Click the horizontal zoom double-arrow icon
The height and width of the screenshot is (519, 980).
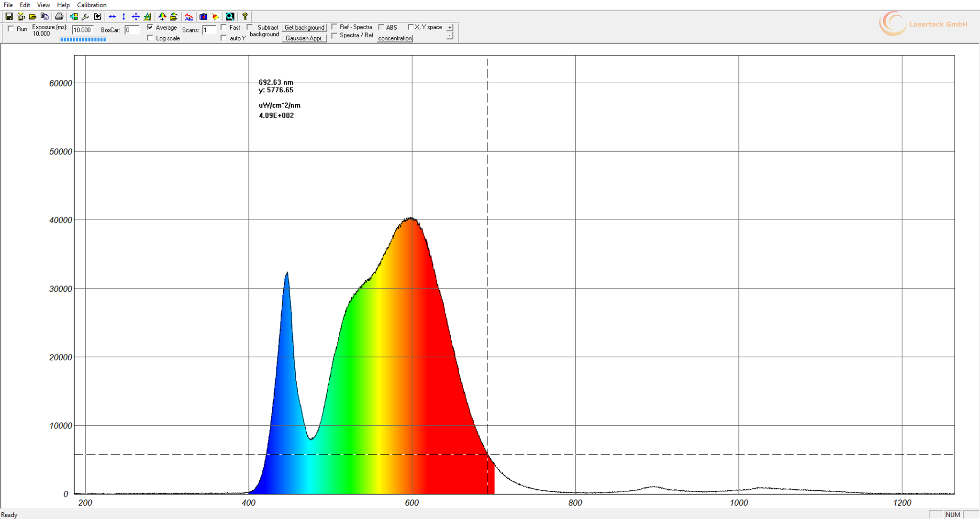point(112,17)
